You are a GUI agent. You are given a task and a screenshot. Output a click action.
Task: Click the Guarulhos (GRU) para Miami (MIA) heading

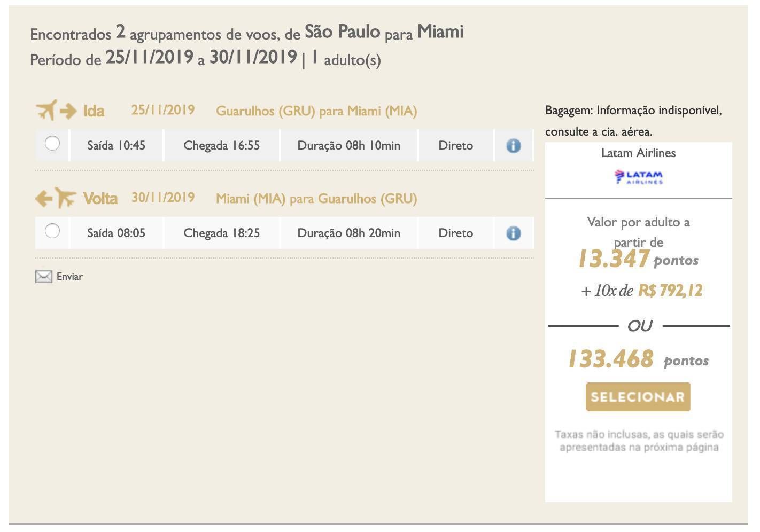click(316, 111)
